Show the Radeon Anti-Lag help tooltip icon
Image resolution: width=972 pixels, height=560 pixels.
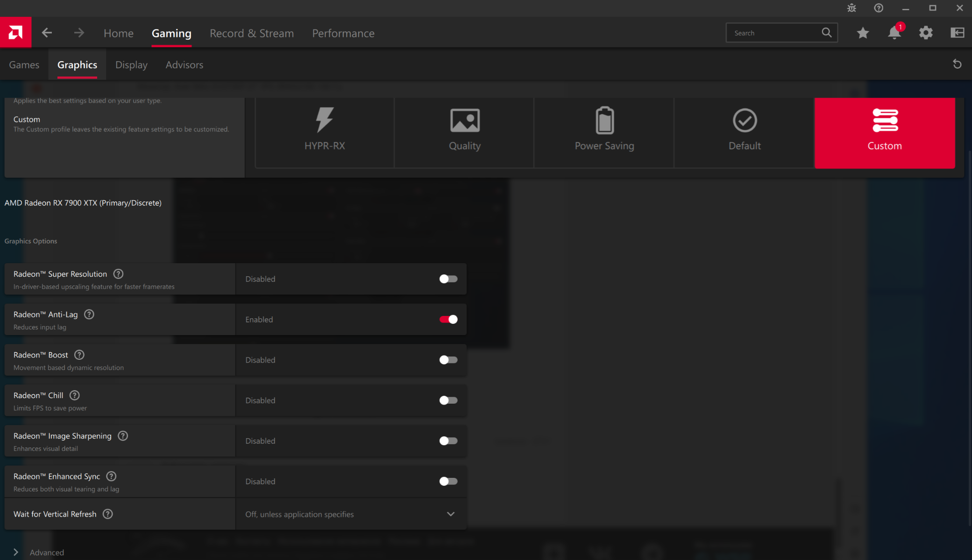[89, 315]
